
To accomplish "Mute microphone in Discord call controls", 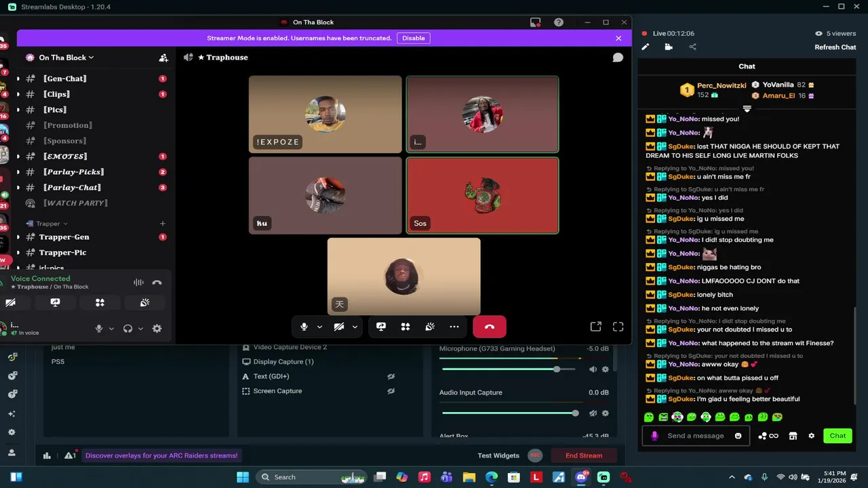I will (304, 327).
